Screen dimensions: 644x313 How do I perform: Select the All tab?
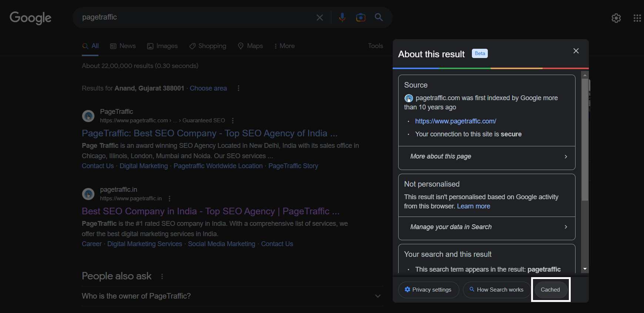[90, 46]
